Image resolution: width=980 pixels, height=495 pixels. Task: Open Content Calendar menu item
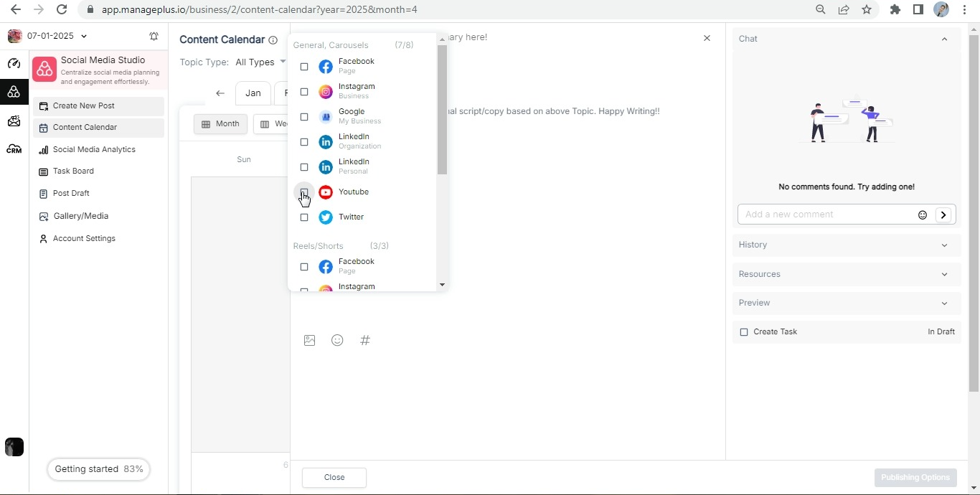coord(98,128)
